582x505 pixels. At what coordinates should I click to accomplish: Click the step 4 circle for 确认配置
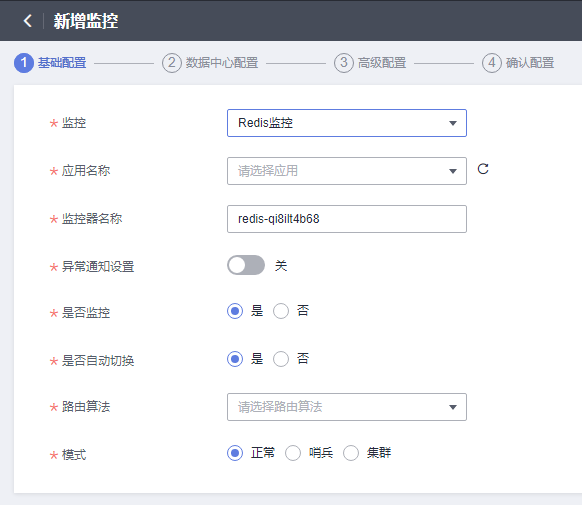[x=492, y=63]
